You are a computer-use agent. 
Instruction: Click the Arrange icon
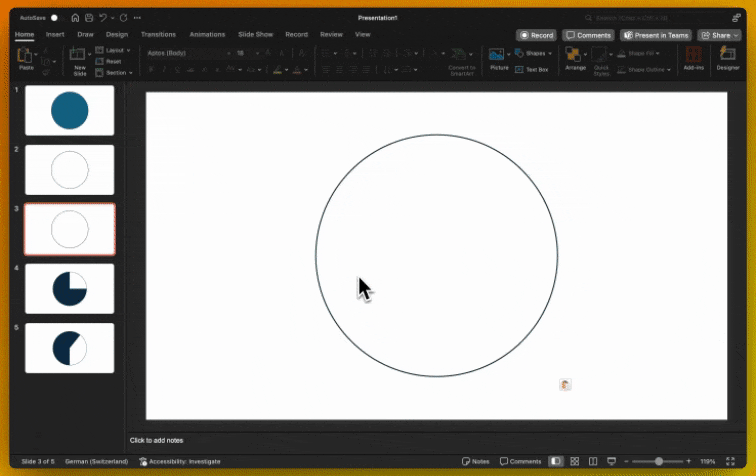click(x=573, y=54)
